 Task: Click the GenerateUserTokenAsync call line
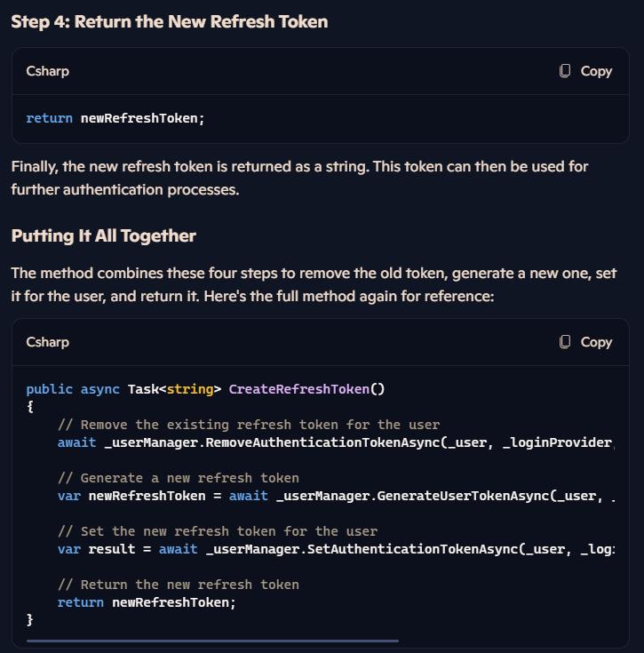pyautogui.click(x=336, y=496)
